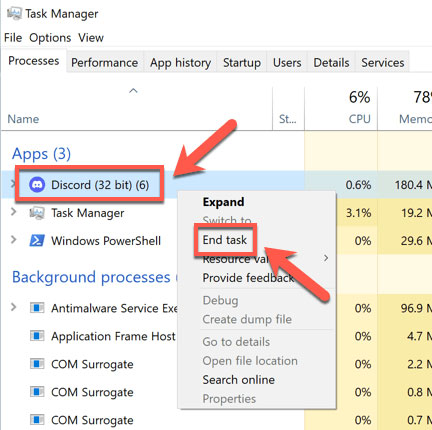Click the Windows PowerShell icon
The width and height of the screenshot is (432, 430).
tap(37, 240)
